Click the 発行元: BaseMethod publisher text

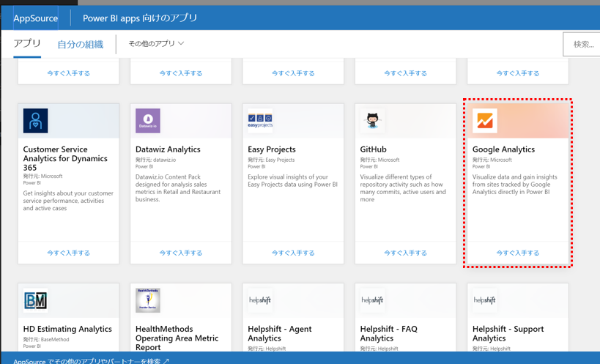[46, 340]
